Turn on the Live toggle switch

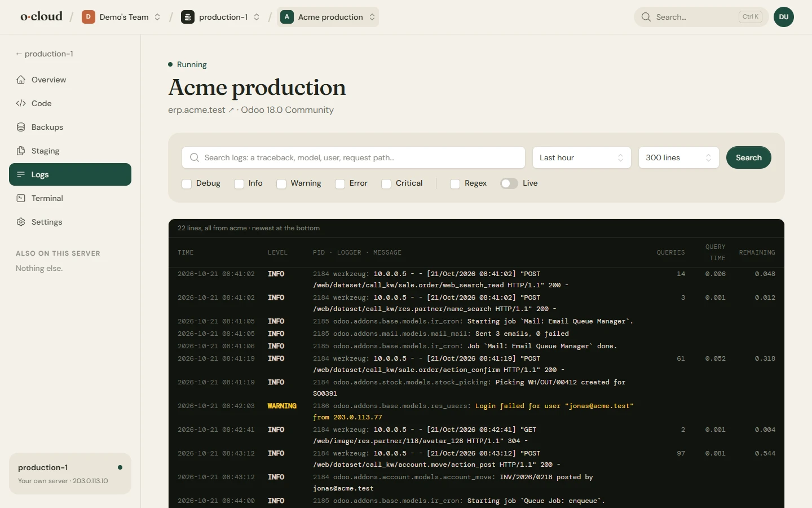(x=509, y=183)
